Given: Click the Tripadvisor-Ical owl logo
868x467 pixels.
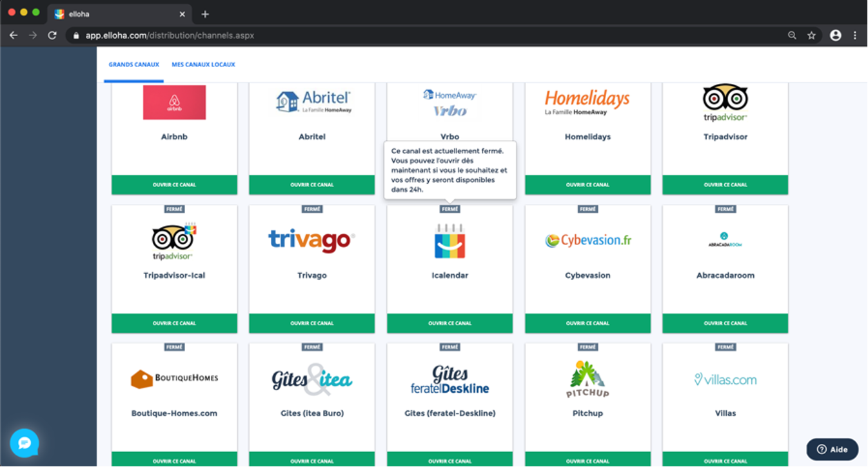Looking at the screenshot, I should pos(174,241).
